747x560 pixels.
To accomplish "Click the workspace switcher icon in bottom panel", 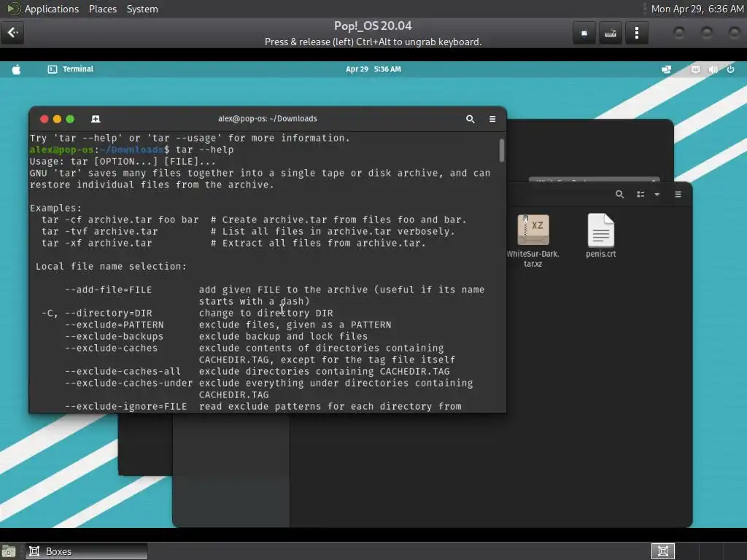I will coord(662,551).
